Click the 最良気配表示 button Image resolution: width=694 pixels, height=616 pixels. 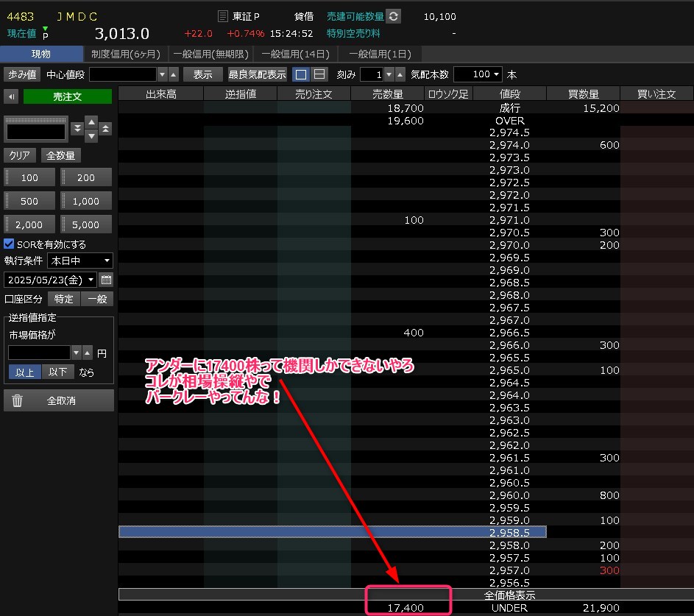click(x=257, y=74)
